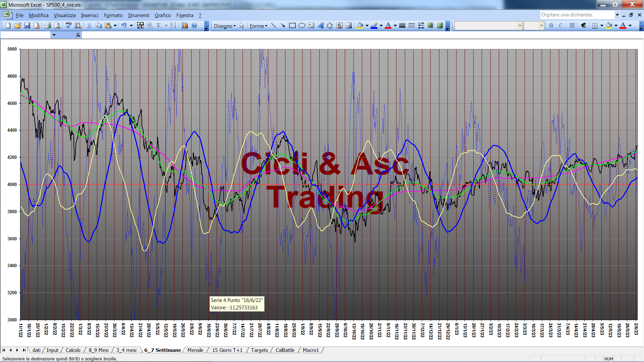Open the Forme shapes dropdown
This screenshot has width=644, height=362.
258,26
